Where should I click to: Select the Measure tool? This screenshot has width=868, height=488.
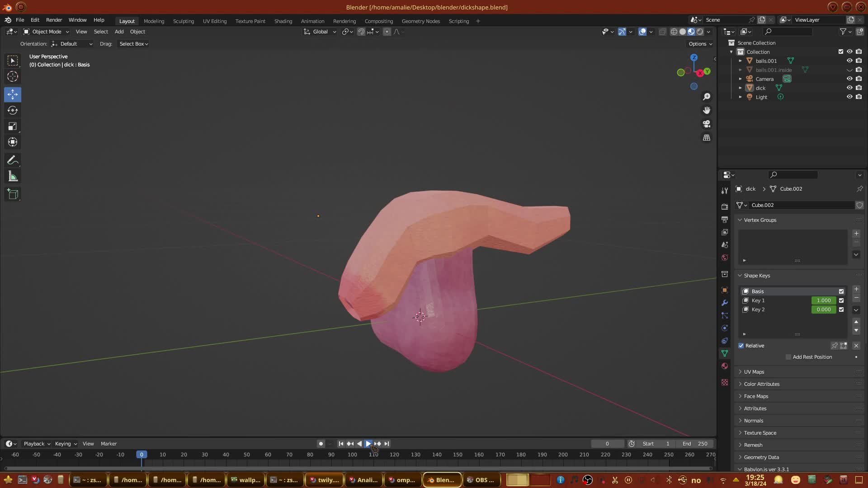point(13,177)
